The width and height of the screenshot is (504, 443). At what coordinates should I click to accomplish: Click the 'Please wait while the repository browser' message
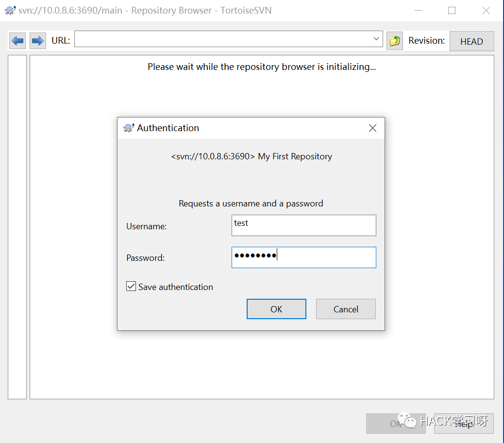[x=262, y=67]
